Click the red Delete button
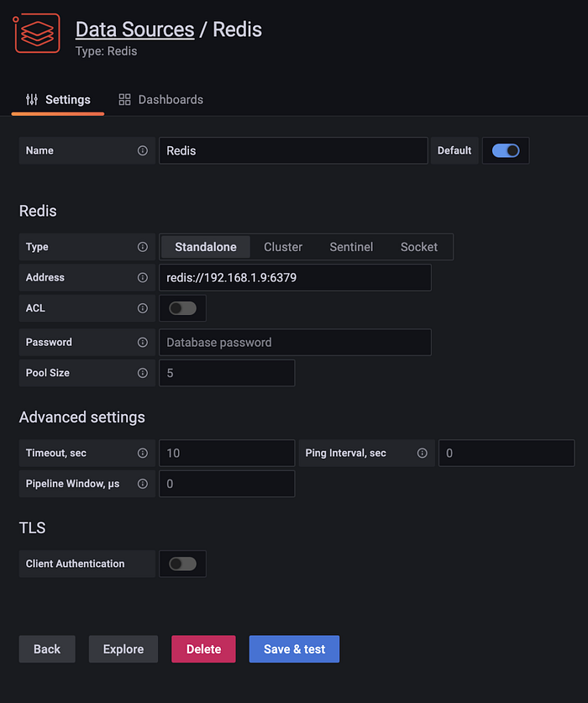This screenshot has width=588, height=703. tap(203, 648)
